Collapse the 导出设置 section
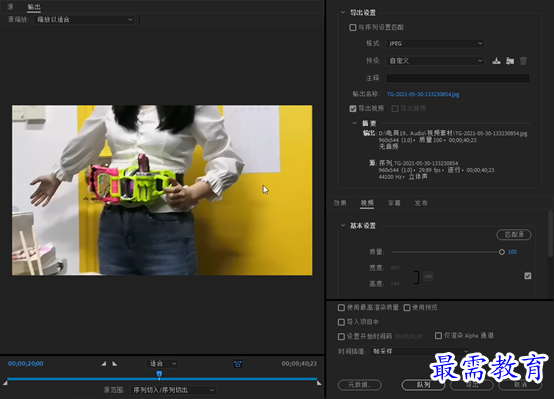 pos(343,12)
